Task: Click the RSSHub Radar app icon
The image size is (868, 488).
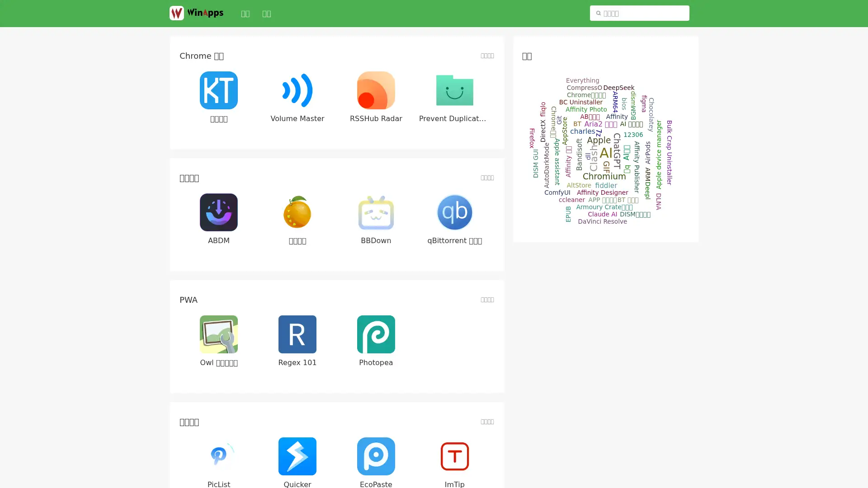Action: [376, 90]
